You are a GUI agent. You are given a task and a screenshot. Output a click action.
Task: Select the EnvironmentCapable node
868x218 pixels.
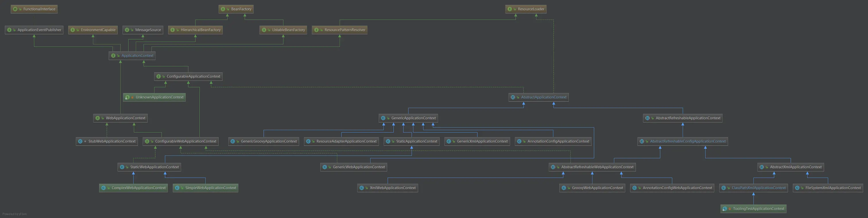tap(93, 30)
